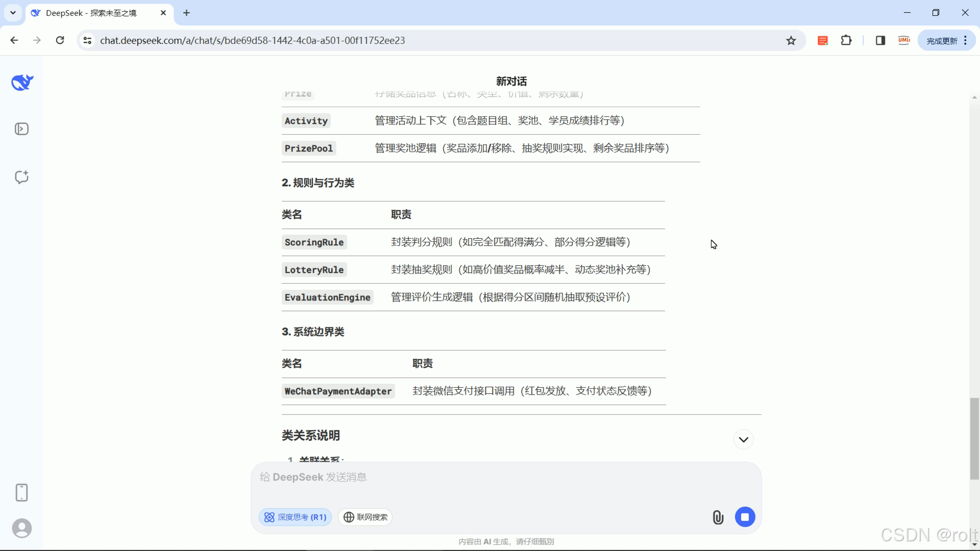Start a new chat icon
This screenshot has width=980, height=551.
(22, 177)
